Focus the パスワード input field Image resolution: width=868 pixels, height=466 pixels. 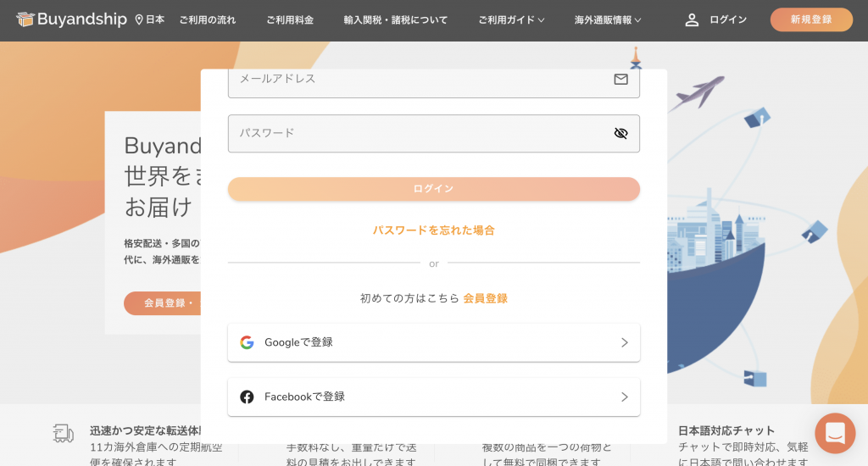coord(433,133)
